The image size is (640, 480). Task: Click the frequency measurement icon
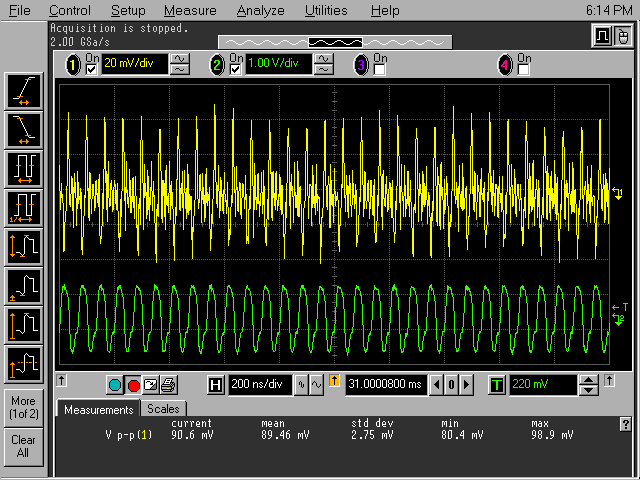click(x=23, y=208)
